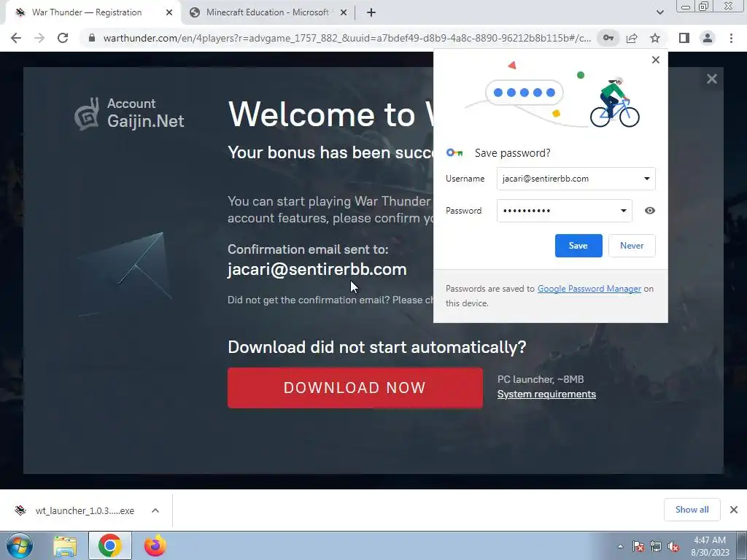
Task: Open the browser side panel
Action: click(x=684, y=38)
